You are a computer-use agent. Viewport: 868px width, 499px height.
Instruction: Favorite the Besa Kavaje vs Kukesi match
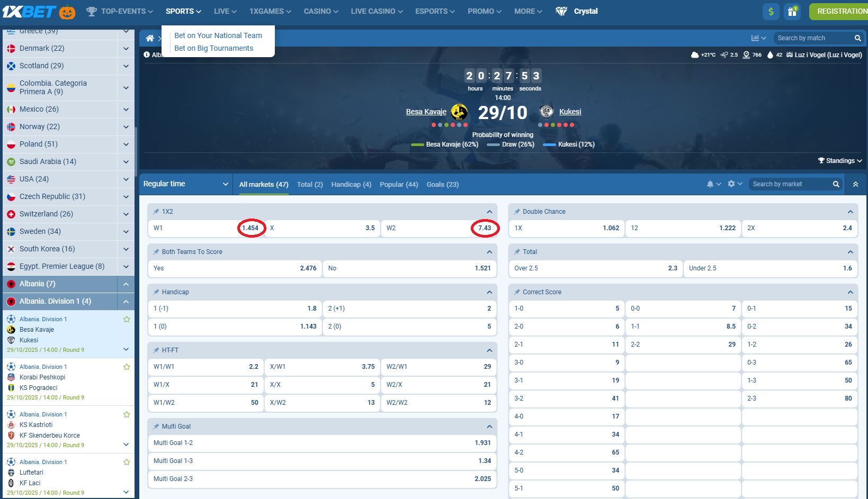pos(127,319)
